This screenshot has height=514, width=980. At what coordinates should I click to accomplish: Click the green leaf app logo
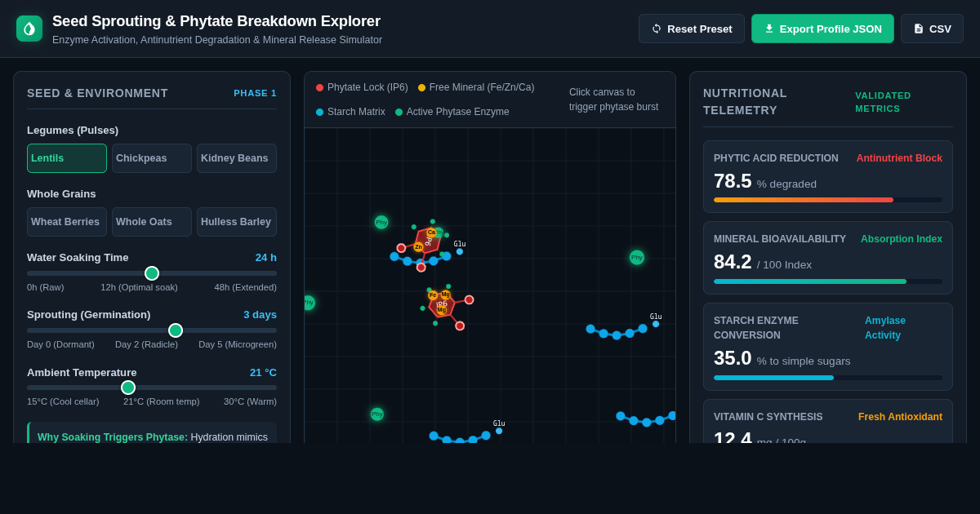tap(29, 29)
